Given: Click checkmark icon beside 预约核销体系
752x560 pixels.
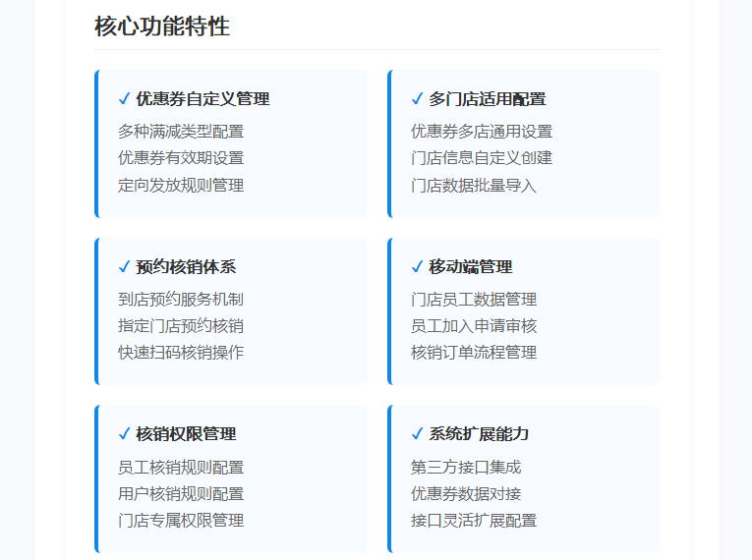Looking at the screenshot, I should (124, 266).
